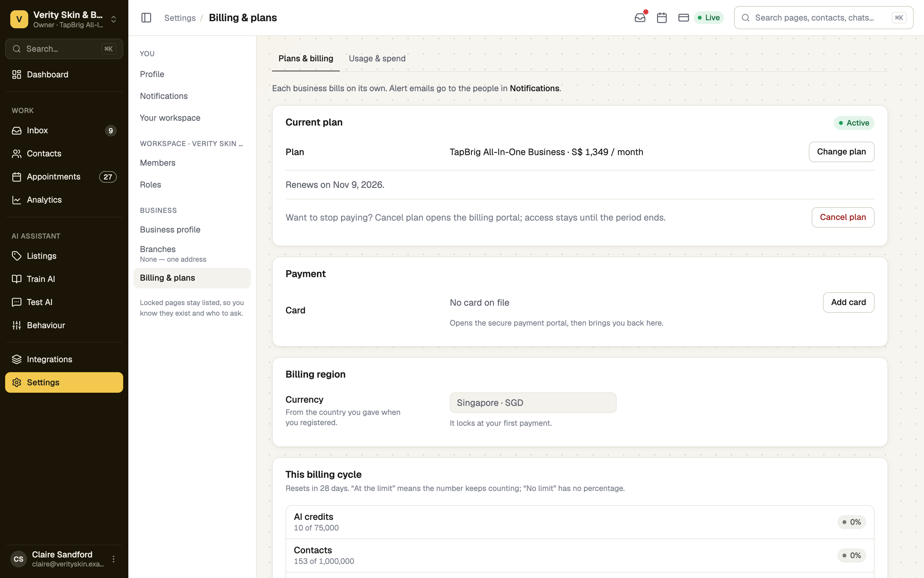Click the Integrations layers icon

pyautogui.click(x=16, y=359)
